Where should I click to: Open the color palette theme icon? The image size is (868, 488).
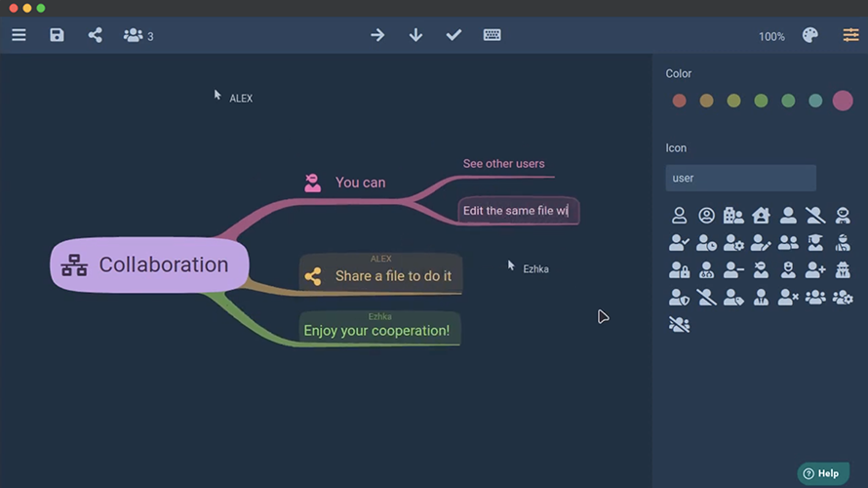click(809, 35)
